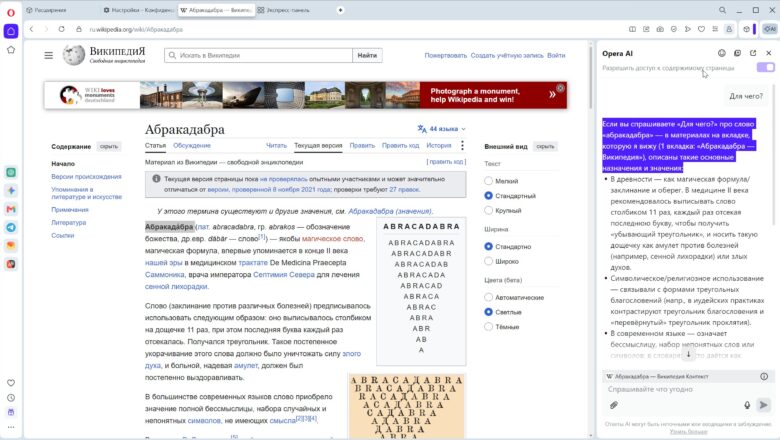Search all tabs with magnifier icon
Image resolution: width=780 pixels, height=440 pixels.
tap(722, 10)
